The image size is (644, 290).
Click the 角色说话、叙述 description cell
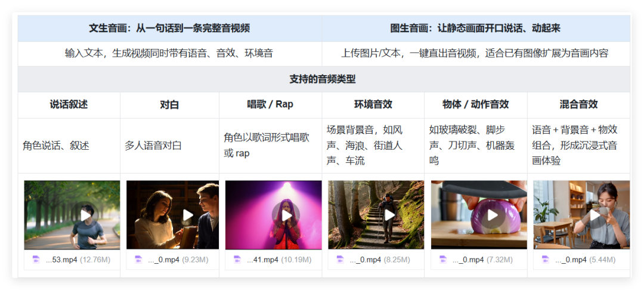click(69, 146)
